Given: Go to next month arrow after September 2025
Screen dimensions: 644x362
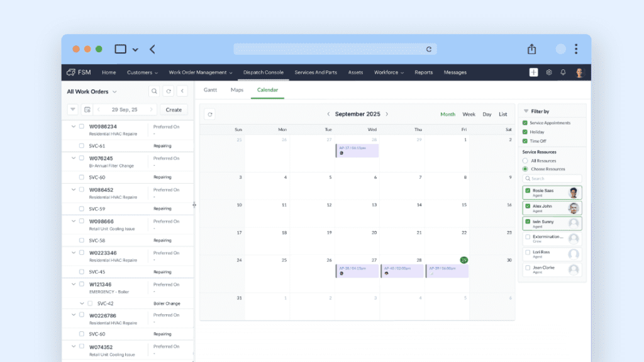Looking at the screenshot, I should pos(387,115).
